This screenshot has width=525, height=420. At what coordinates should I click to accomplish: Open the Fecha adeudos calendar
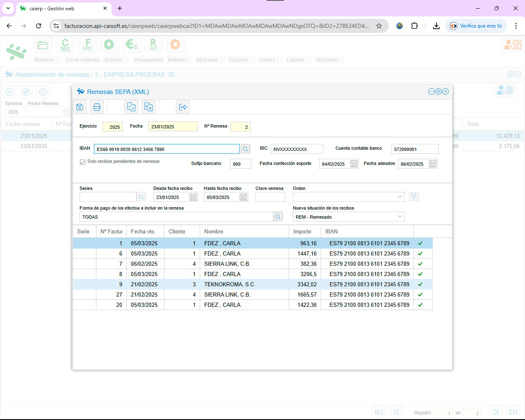point(433,164)
